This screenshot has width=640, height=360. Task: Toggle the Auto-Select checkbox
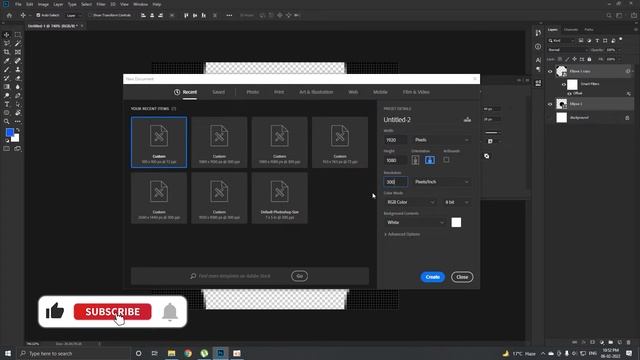tap(38, 15)
